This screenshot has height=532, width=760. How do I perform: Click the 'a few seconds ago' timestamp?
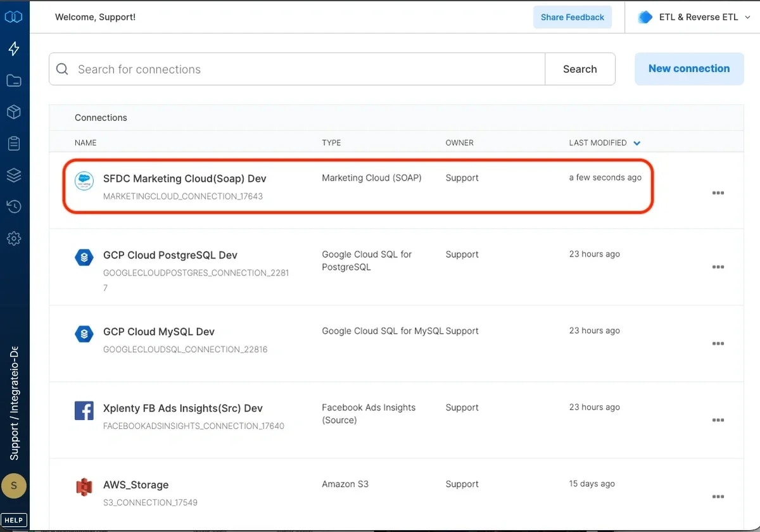point(605,178)
